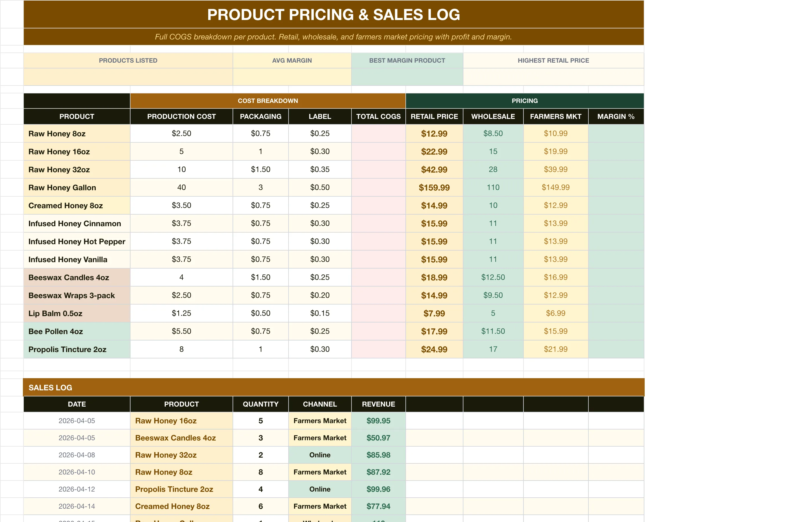This screenshot has height=522, width=812.
Task: Select the Beeswax Candles 4oz sales log entry
Action: click(181, 438)
